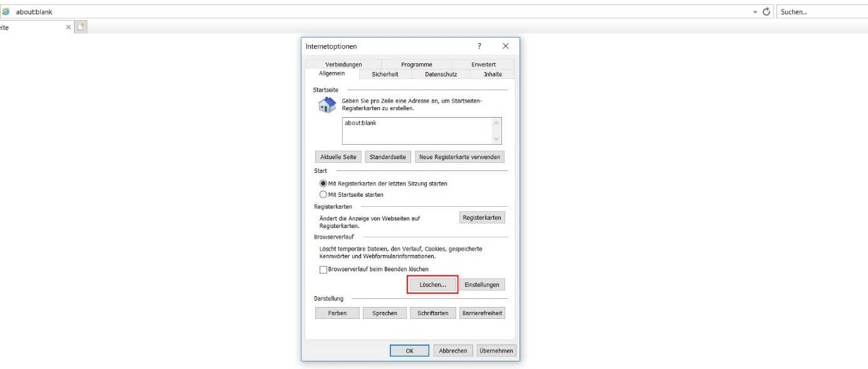Image resolution: width=868 pixels, height=369 pixels.
Task: Open the address bar dropdown arrow
Action: pyautogui.click(x=756, y=12)
